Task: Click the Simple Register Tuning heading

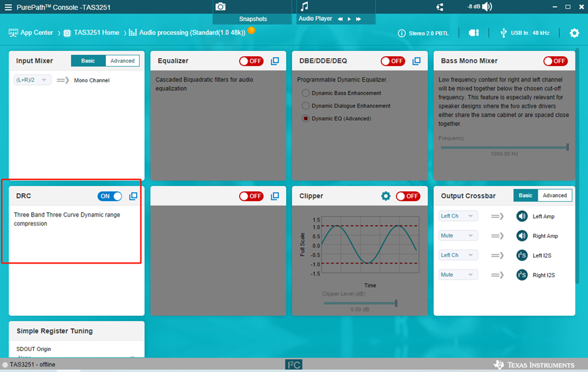Action: point(54,331)
